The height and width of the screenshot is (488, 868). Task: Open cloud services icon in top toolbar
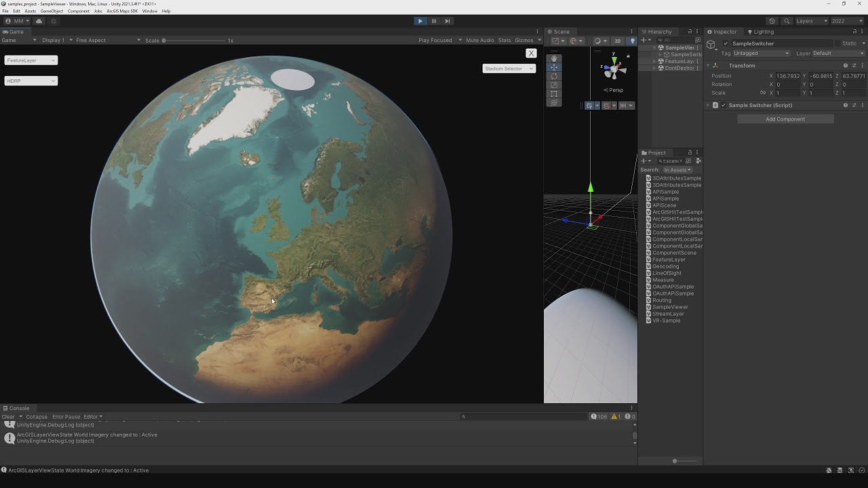coord(39,21)
